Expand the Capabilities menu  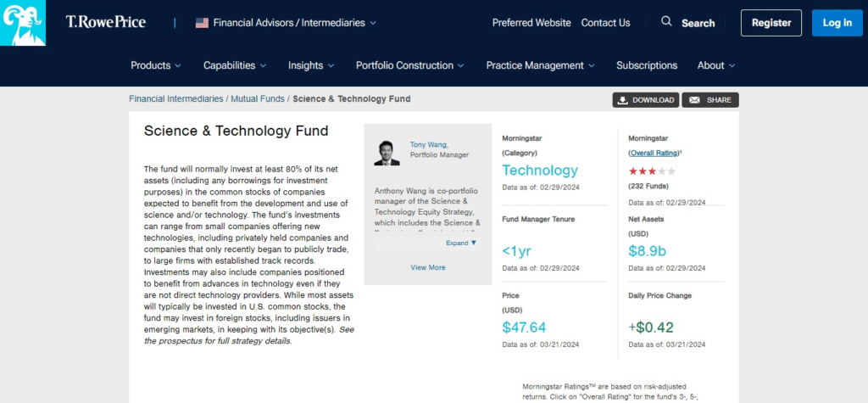[x=235, y=65]
